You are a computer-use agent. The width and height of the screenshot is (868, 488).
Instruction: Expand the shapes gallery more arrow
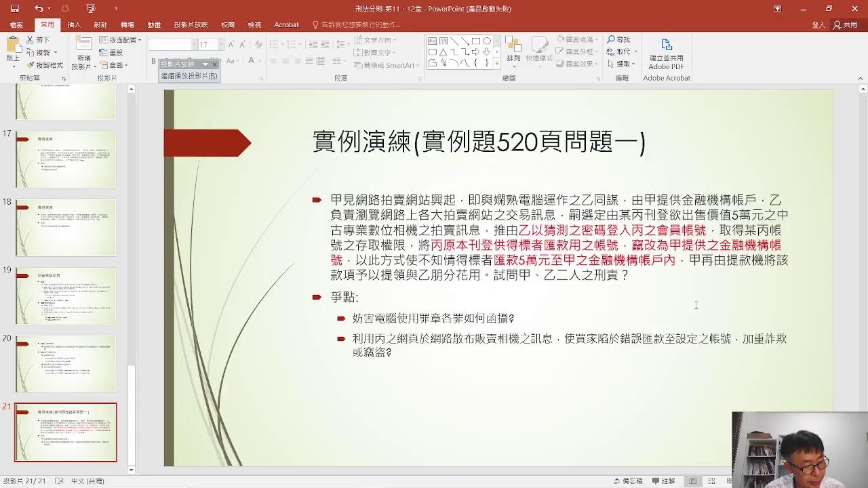click(x=497, y=62)
